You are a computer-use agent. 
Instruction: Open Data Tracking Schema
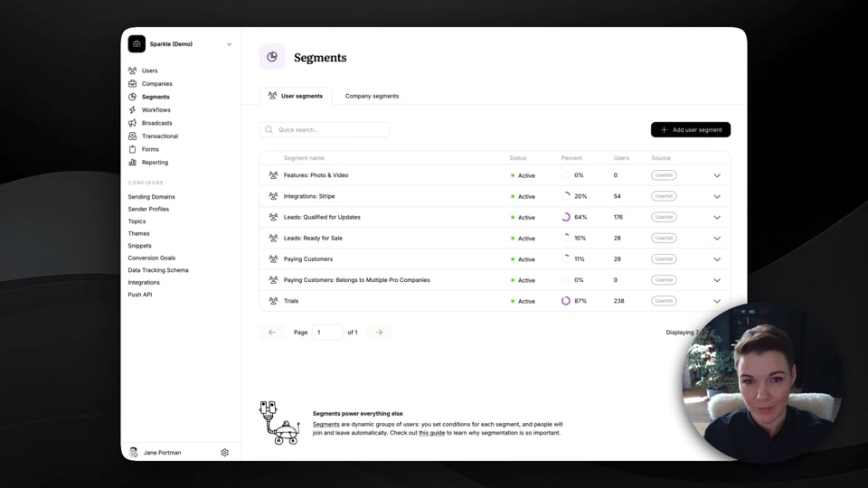coord(158,270)
